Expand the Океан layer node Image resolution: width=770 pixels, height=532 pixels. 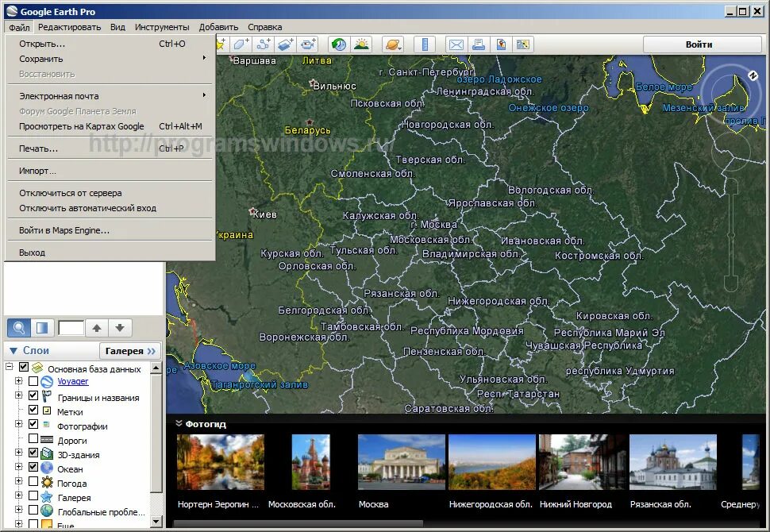coord(19,467)
